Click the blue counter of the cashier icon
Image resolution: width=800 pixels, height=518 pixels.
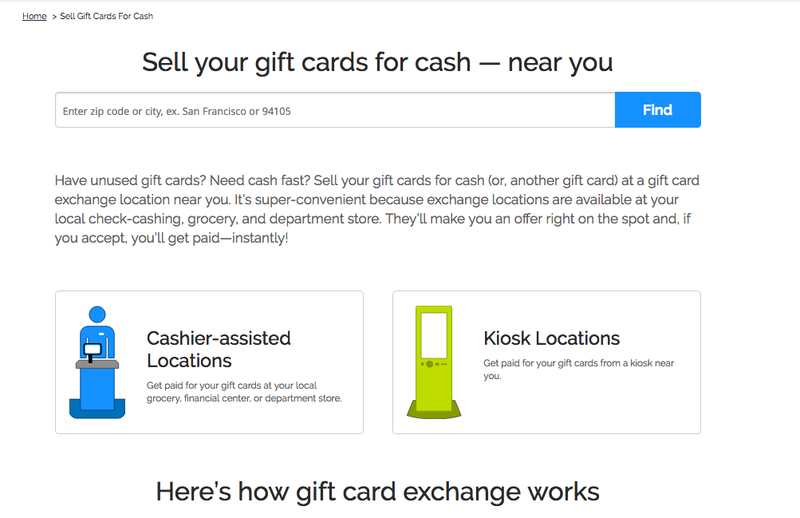[x=97, y=388]
